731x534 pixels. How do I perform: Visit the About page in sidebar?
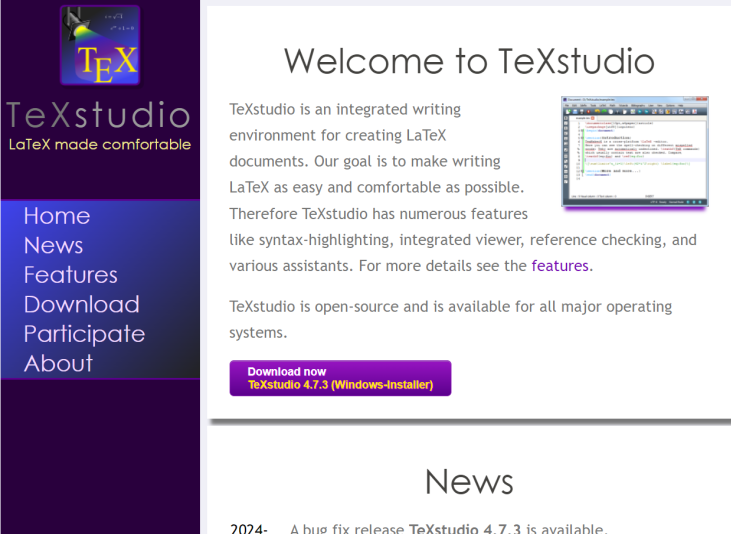coord(58,363)
